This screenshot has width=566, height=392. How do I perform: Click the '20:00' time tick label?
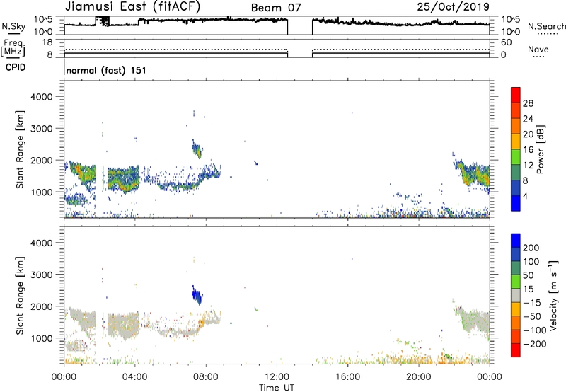[419, 377]
